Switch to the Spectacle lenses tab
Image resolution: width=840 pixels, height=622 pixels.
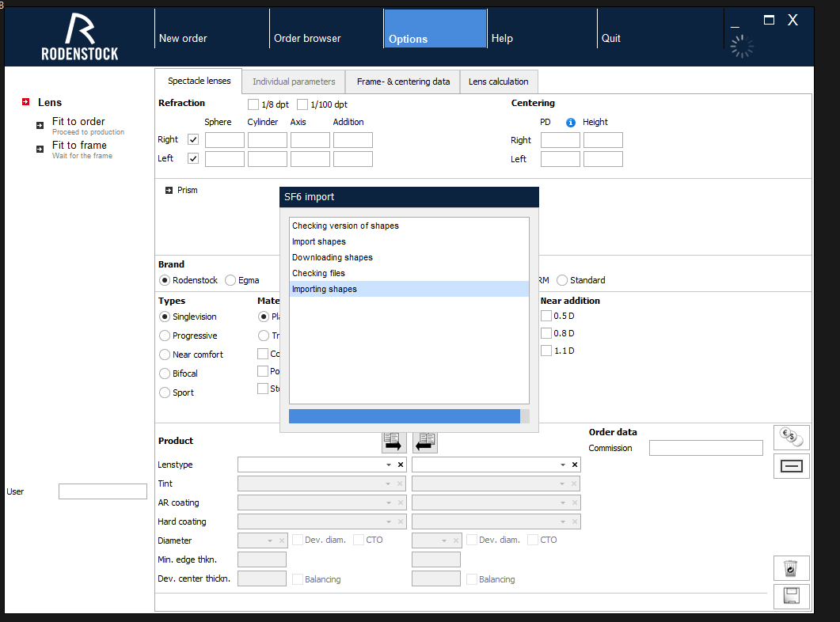click(199, 81)
